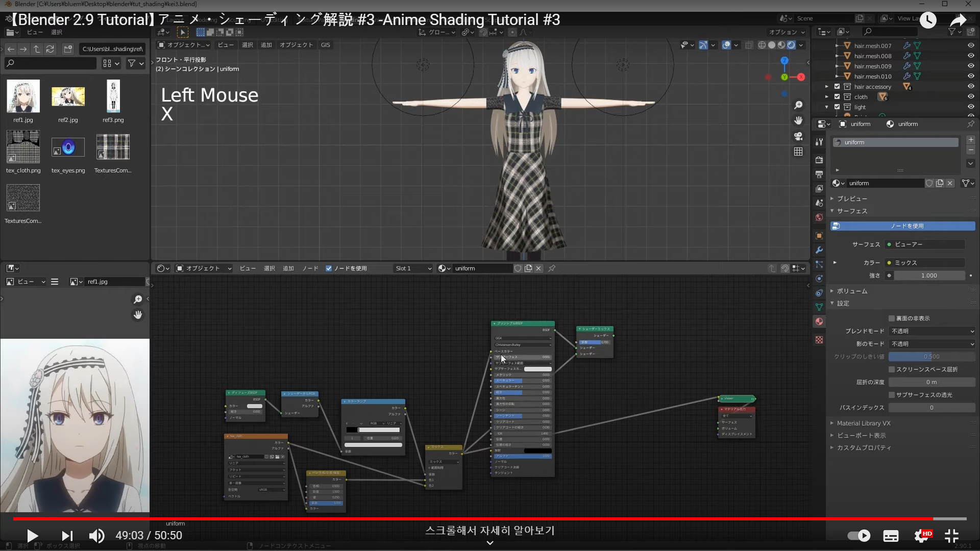
Task: Open Modifier wrench properties tab
Action: coord(819,250)
